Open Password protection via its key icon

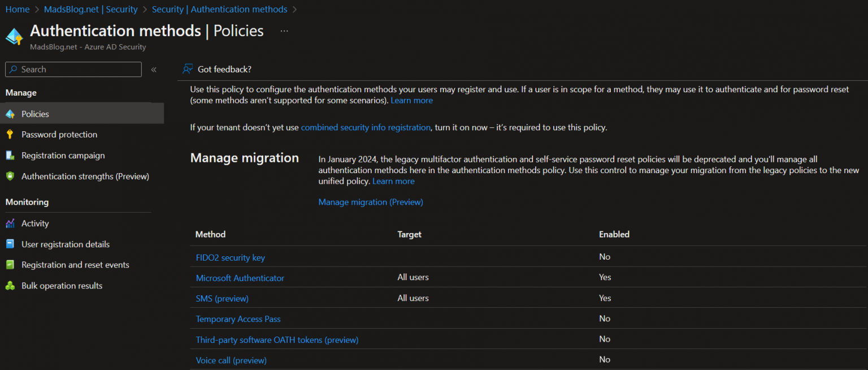(11, 134)
